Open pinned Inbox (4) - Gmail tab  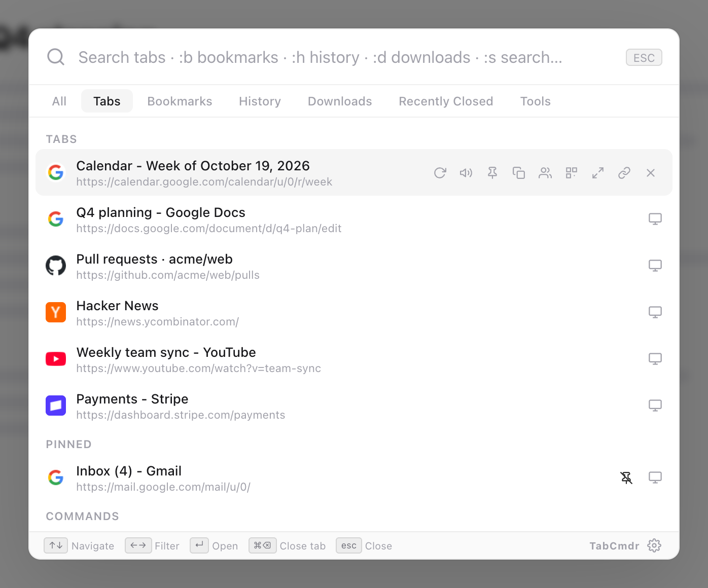354,477
